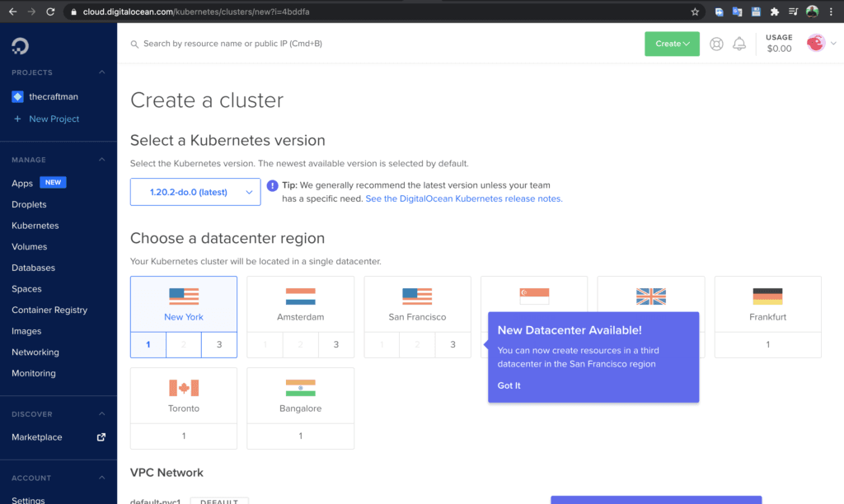844x504 pixels.
Task: Collapse the Projects section
Action: click(101, 72)
